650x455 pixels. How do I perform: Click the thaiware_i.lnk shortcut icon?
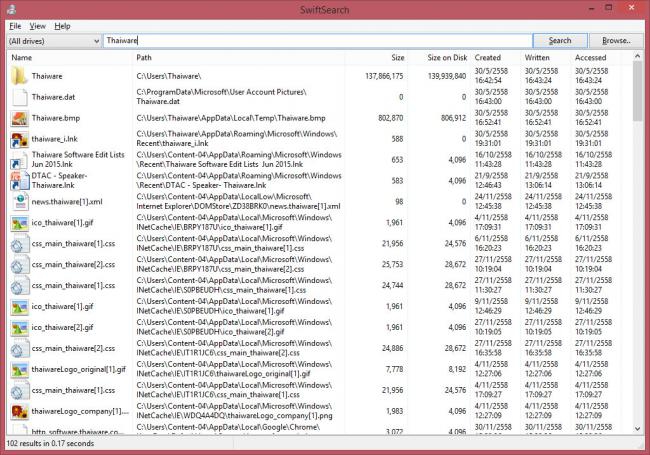click(x=19, y=140)
